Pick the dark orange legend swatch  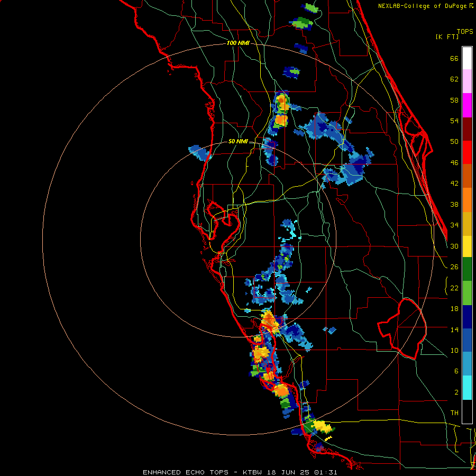[467, 176]
